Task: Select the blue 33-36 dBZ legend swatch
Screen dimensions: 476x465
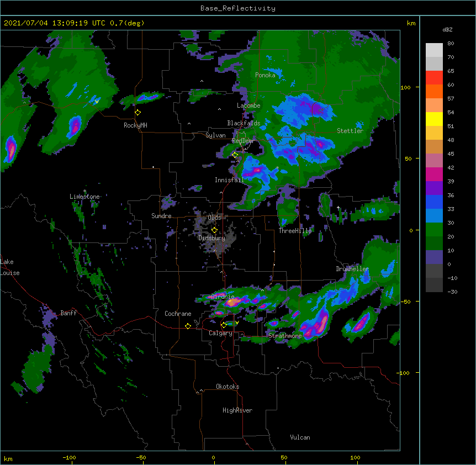Action: click(x=434, y=202)
